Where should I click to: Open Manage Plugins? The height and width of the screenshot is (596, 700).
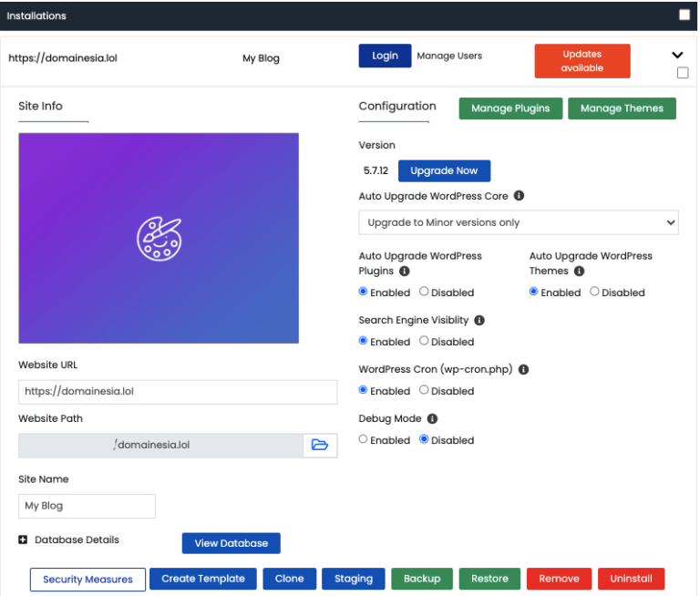[510, 108]
